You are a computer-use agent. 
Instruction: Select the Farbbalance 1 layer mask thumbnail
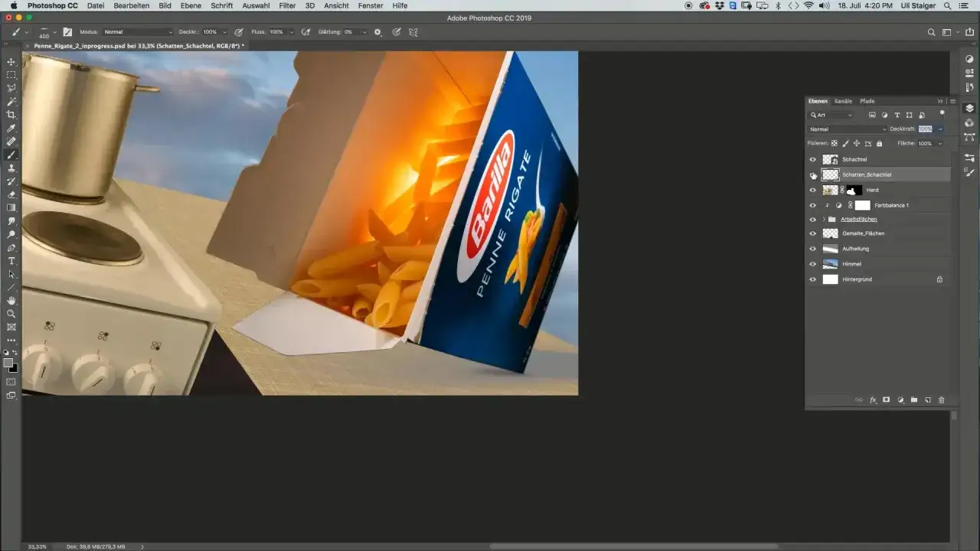point(862,205)
